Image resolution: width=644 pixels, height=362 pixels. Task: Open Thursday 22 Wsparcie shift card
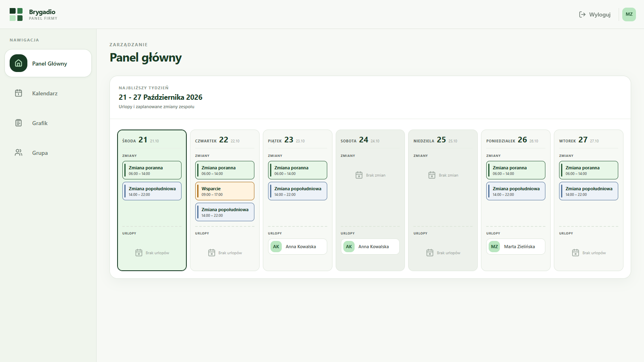tap(225, 191)
